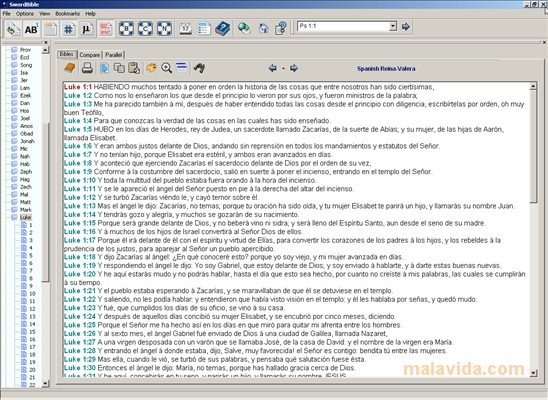Click the globe search icon in main toolbar
Screen dimensions: 548x400
pyautogui.click(x=244, y=28)
